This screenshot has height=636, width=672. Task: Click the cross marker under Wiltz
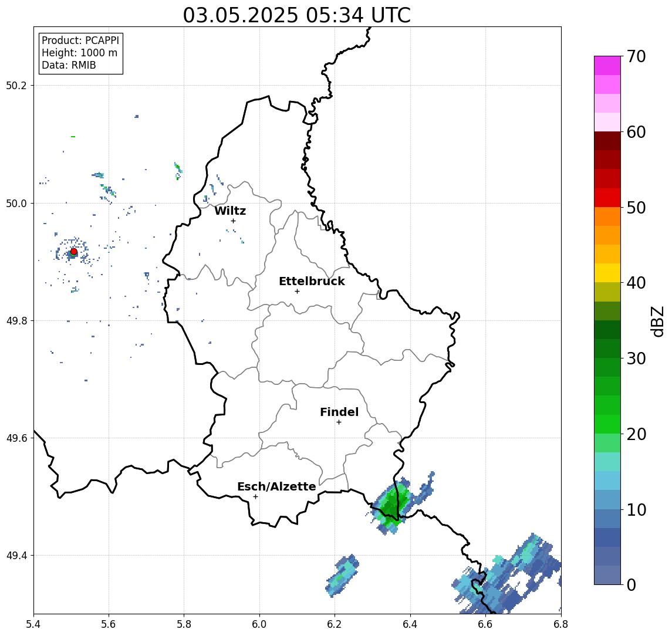tap(233, 221)
